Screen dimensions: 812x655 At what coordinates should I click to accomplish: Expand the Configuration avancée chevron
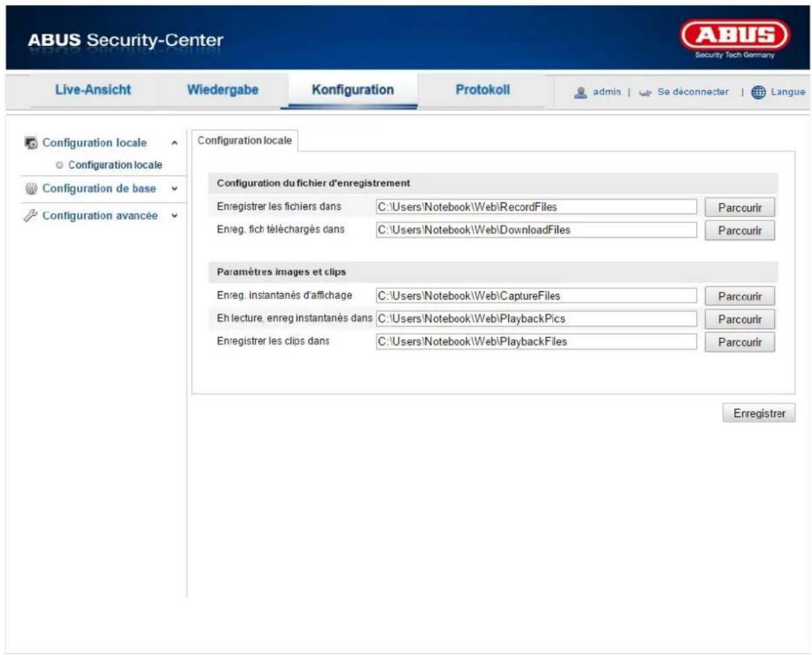174,216
